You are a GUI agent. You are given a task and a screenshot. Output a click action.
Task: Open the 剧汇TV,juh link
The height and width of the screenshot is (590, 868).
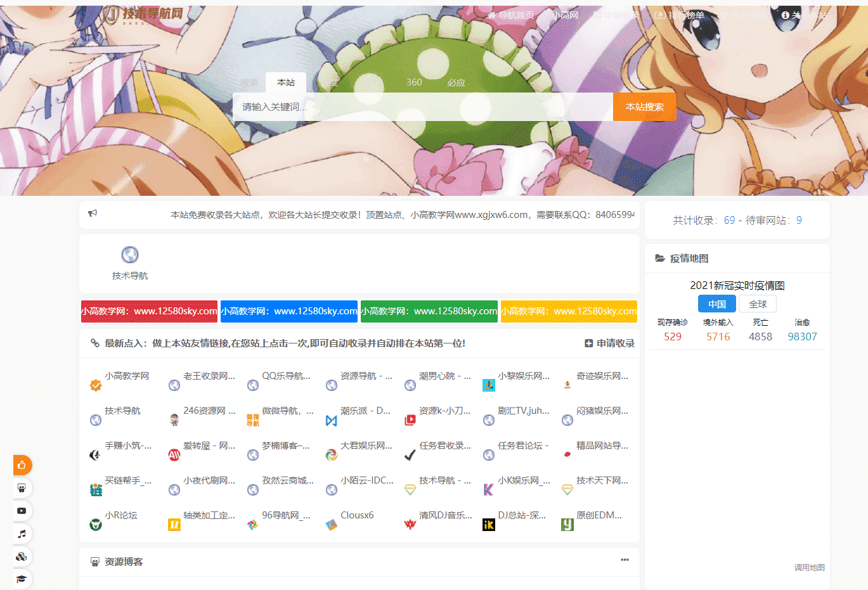click(524, 411)
